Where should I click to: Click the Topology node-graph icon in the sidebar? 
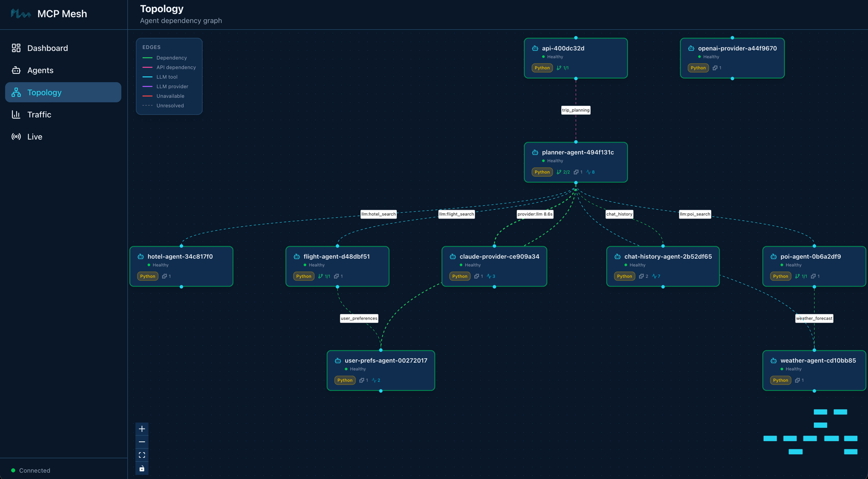16,92
